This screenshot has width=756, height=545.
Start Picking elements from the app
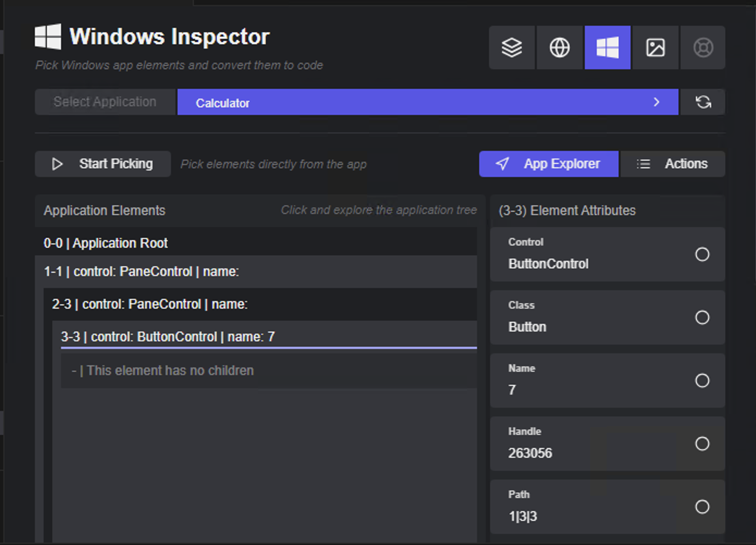point(103,164)
